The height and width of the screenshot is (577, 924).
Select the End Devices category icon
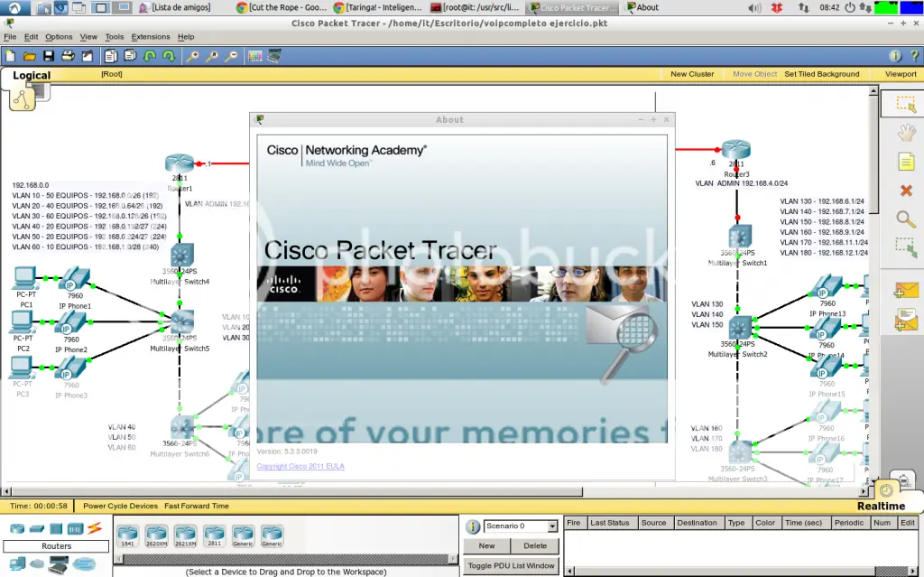pyautogui.click(x=17, y=564)
